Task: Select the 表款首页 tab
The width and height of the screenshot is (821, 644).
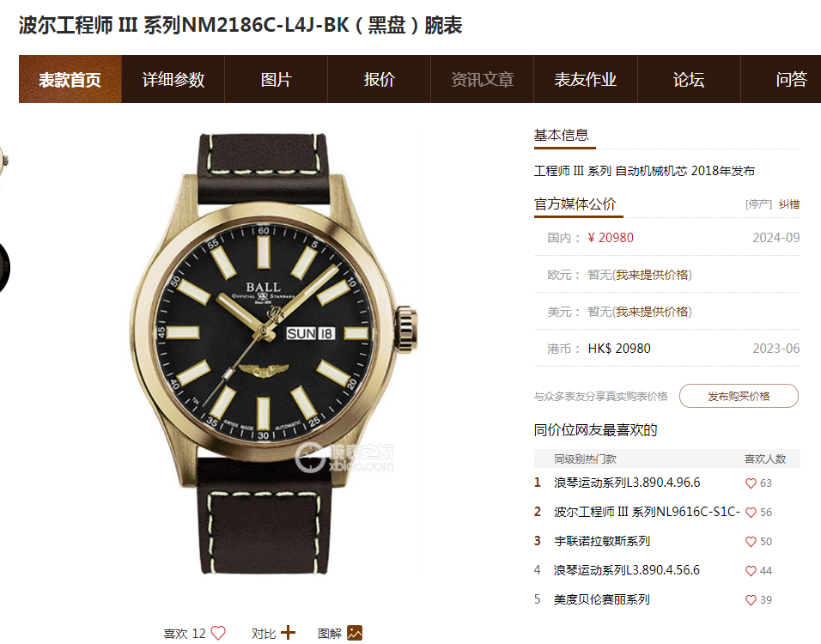Action: click(70, 79)
